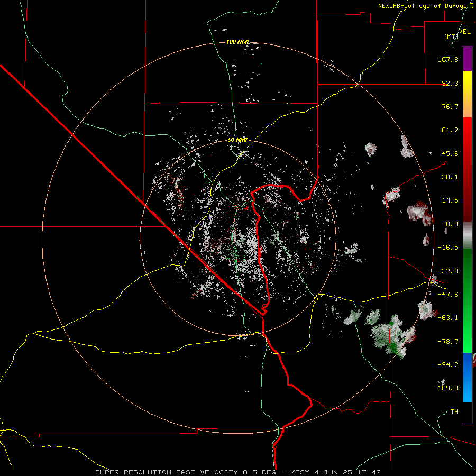
Task: Click the purple top segment of velocity scale
Action: pyautogui.click(x=467, y=59)
